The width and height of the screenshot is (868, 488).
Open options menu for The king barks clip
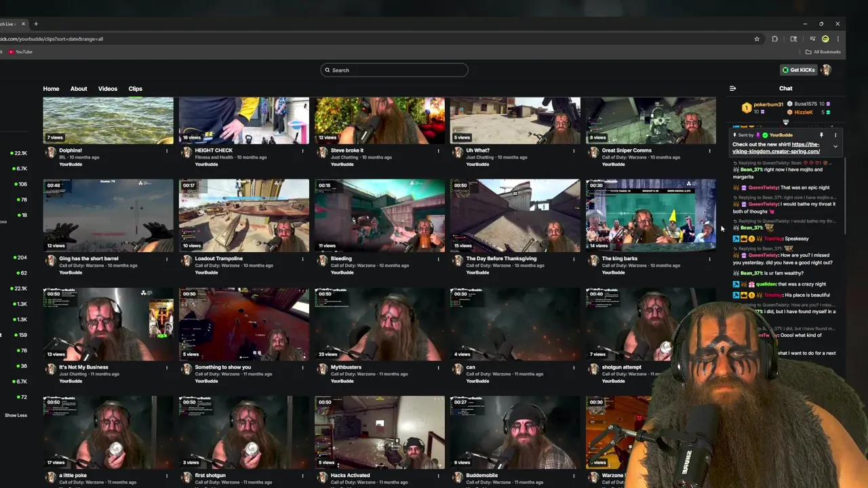(709, 259)
